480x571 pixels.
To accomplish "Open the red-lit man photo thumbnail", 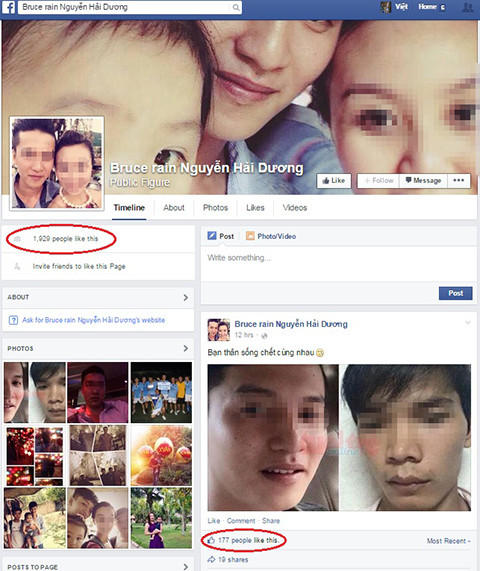I will tap(97, 392).
